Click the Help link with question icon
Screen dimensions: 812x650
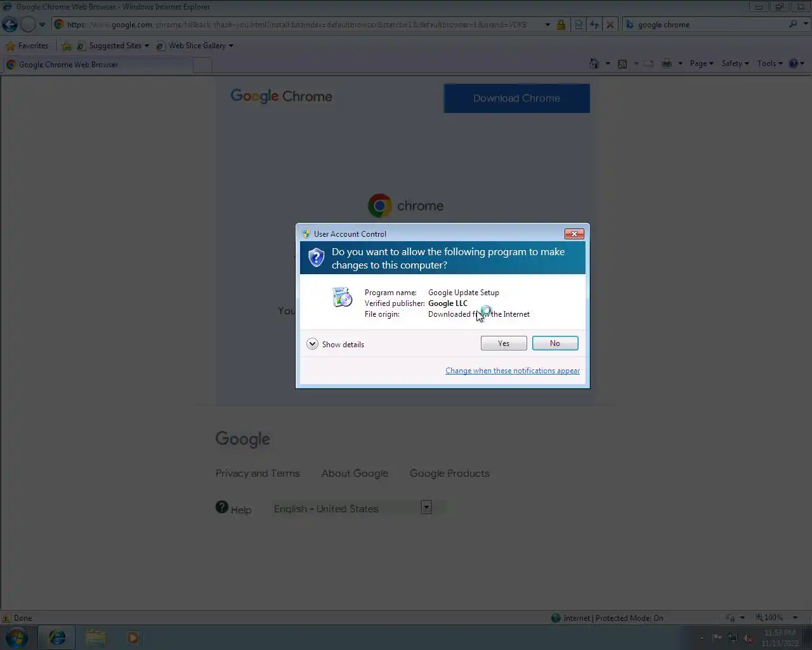[x=233, y=508]
